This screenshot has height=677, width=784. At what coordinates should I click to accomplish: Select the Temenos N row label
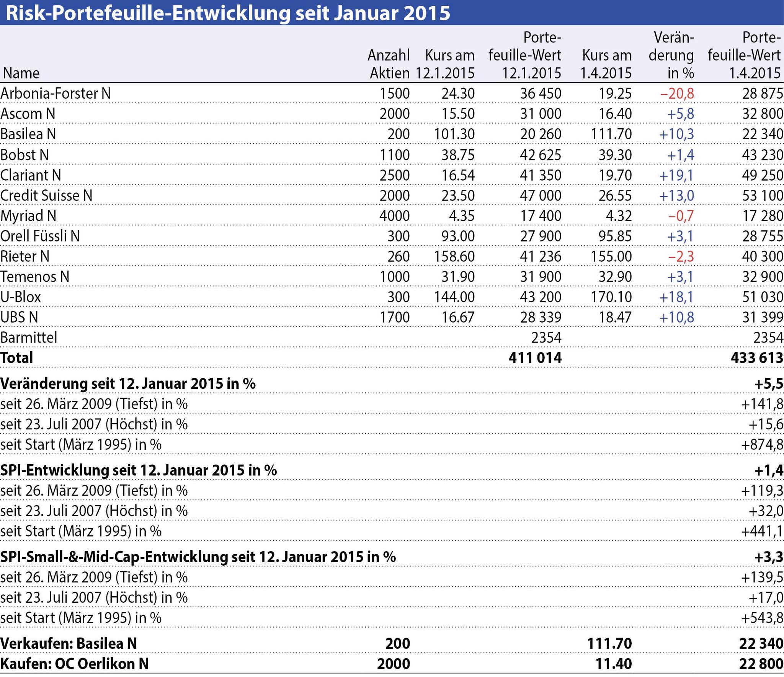(x=35, y=276)
